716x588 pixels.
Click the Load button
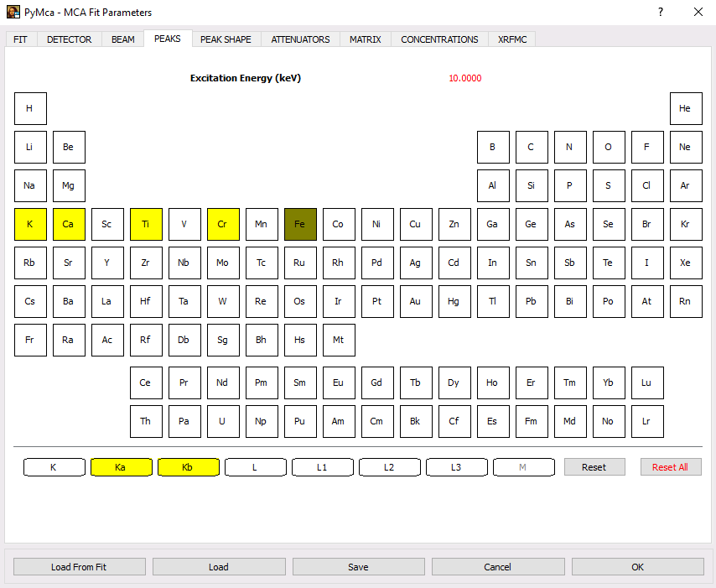(x=219, y=567)
